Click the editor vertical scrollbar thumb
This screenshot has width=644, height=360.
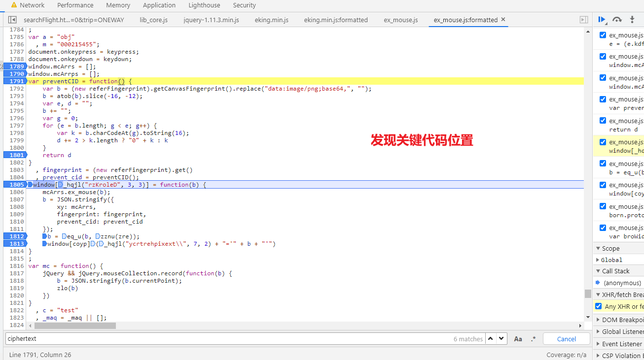(588, 294)
